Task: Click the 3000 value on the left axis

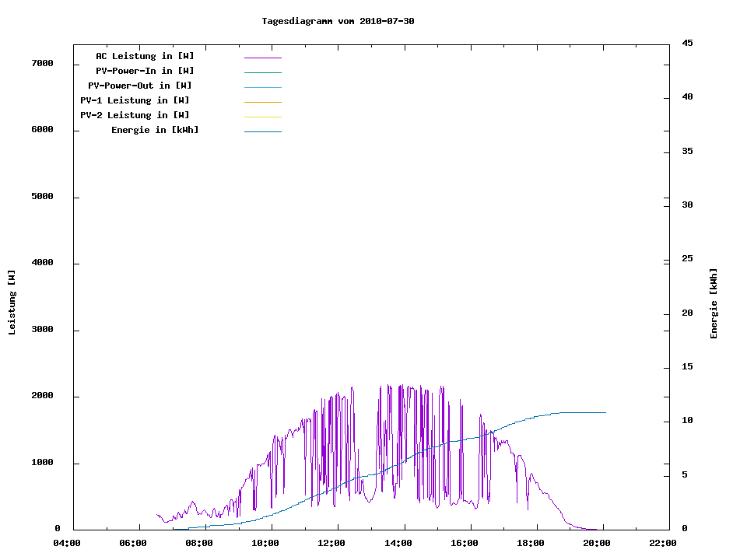Action: (x=42, y=330)
